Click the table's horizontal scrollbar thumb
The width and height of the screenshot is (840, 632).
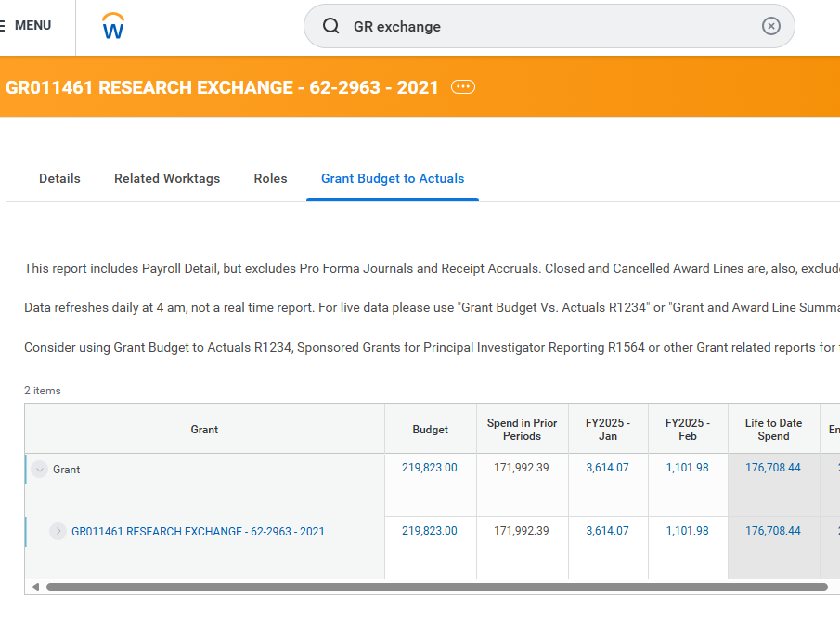[436, 587]
